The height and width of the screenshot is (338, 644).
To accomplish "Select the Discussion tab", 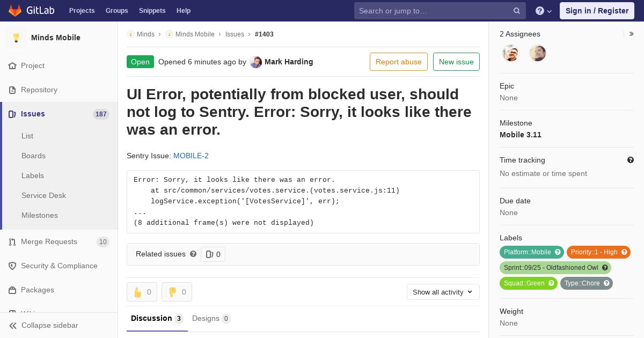I will click(x=157, y=319).
